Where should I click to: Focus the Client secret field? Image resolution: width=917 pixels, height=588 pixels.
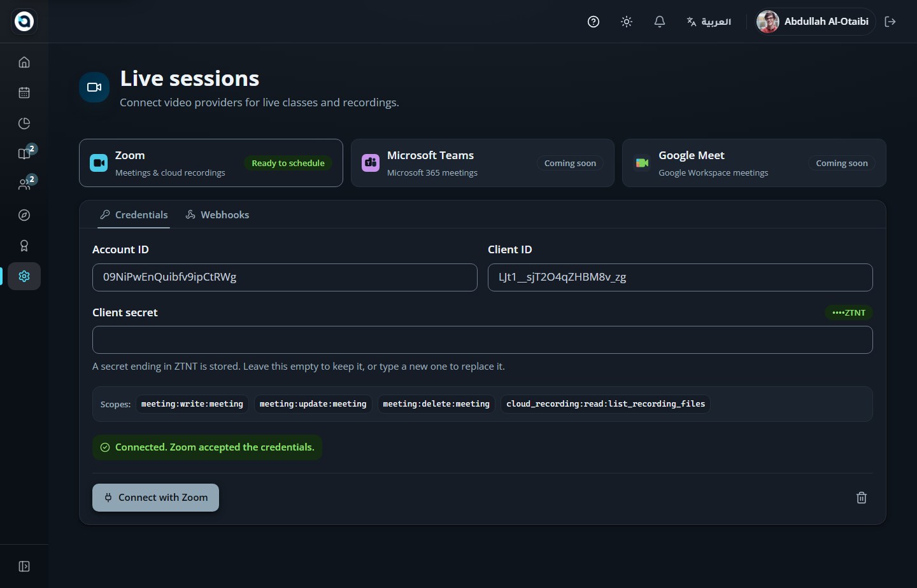tap(483, 340)
